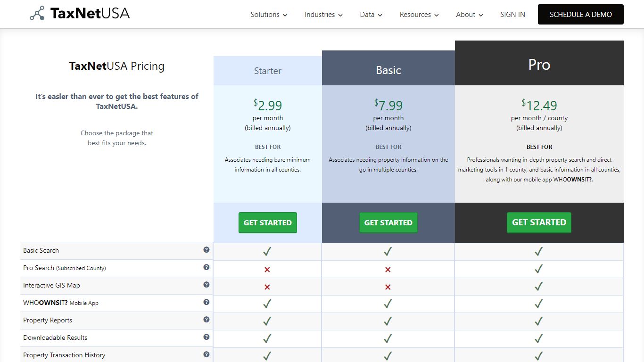Viewport: 644px width, 362px height.
Task: Click the $2.99 Starter price
Action: [x=268, y=105]
